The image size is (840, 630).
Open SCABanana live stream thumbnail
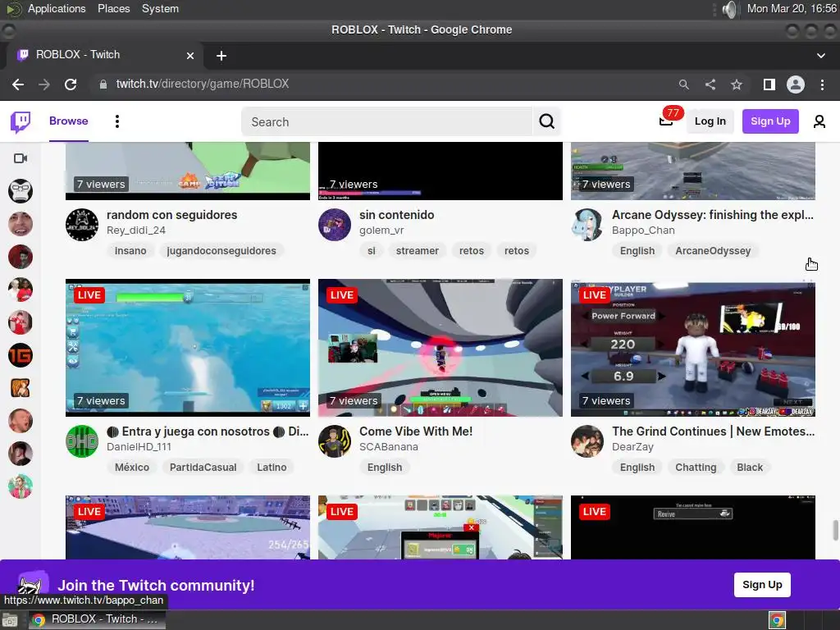pyautogui.click(x=441, y=347)
